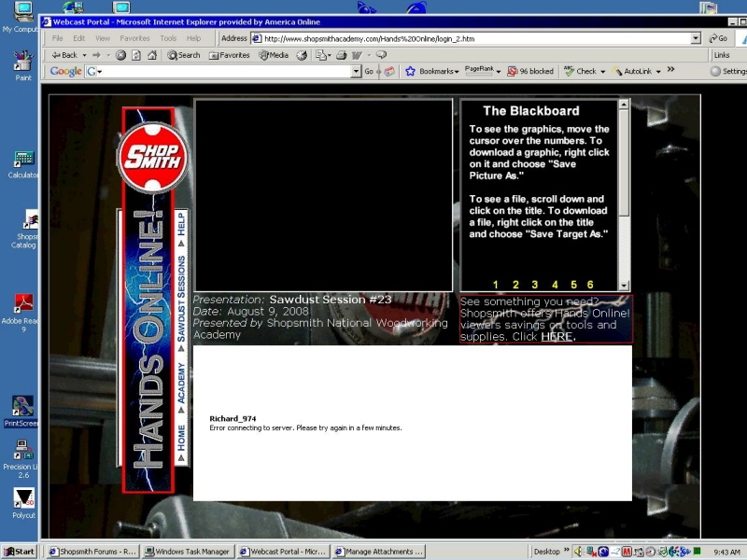747x560 pixels.
Task: Click the Richard_974 username text
Action: (x=233, y=418)
